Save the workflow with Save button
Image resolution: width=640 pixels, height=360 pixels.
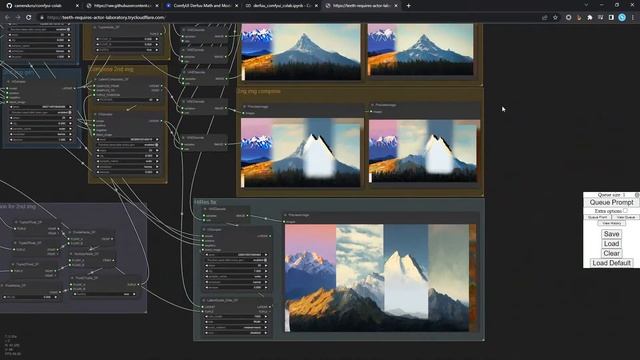pos(611,234)
